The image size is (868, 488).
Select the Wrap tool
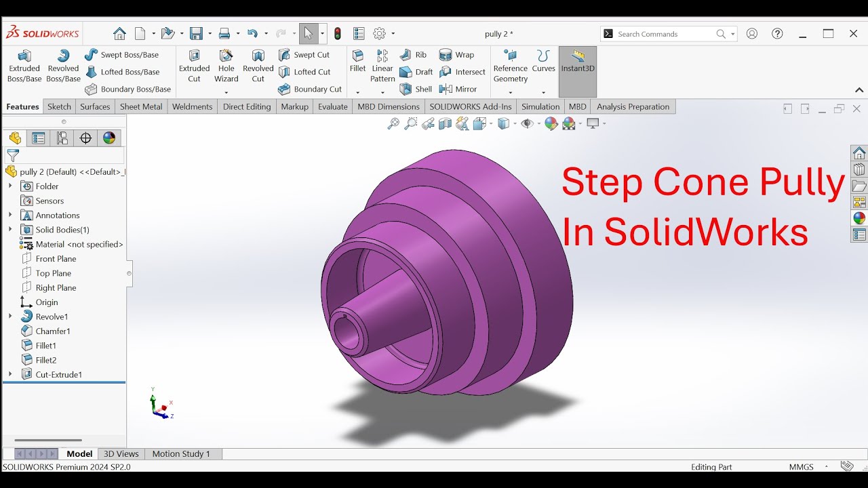(x=457, y=55)
